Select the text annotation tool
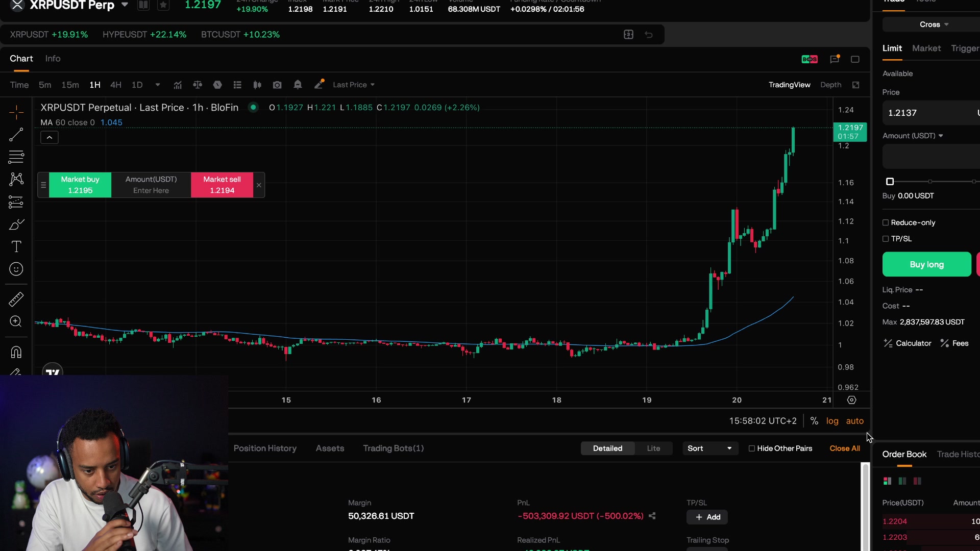The width and height of the screenshot is (980, 551). coord(16,247)
